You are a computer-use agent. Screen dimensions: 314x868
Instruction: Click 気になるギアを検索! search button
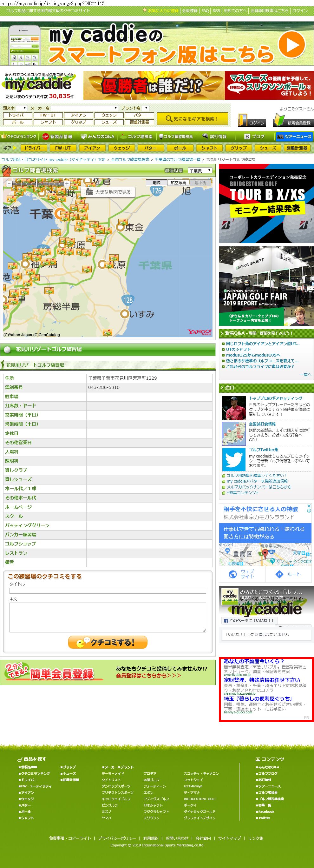click(192, 119)
